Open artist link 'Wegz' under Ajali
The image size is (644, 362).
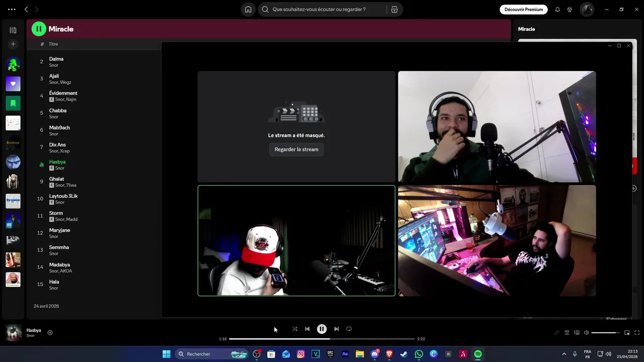pyautogui.click(x=66, y=82)
